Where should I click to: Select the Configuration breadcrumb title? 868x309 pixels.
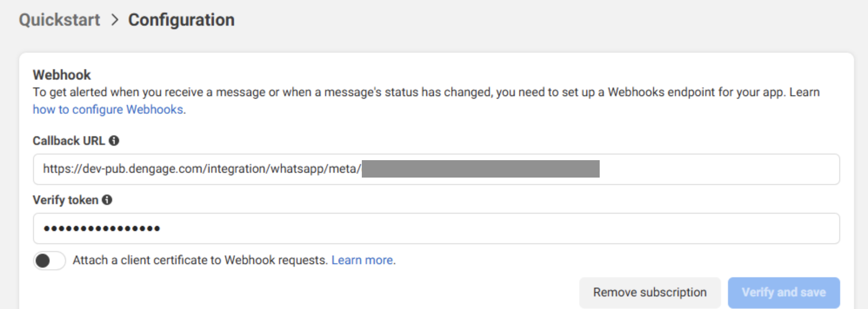coord(181,20)
